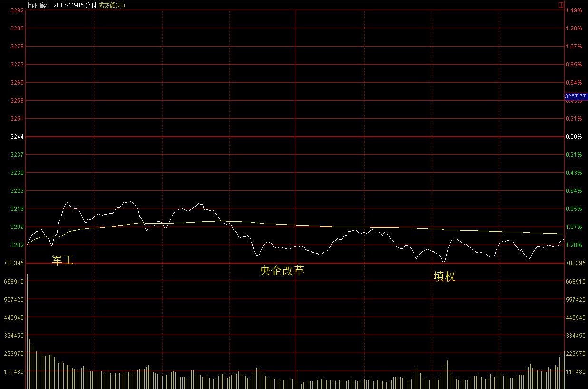Click the 3244 previous close price label
The width and height of the screenshot is (588, 389).
tap(18, 137)
